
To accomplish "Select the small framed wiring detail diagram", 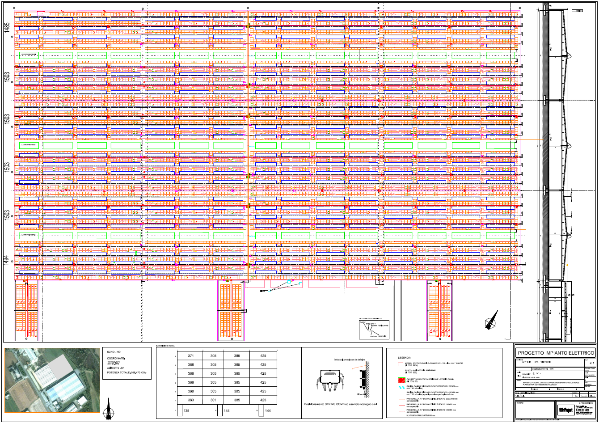I will pos(374,329).
